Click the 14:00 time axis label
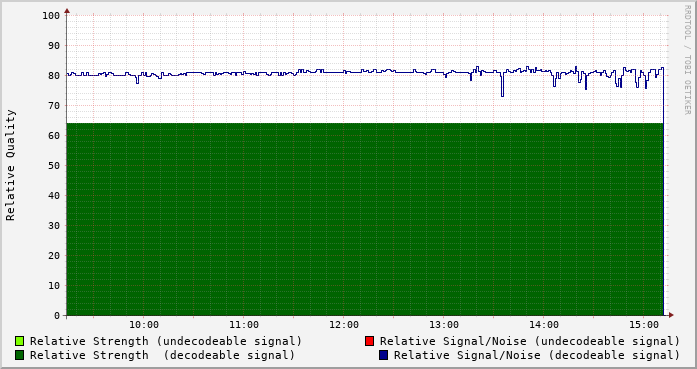 [544, 325]
